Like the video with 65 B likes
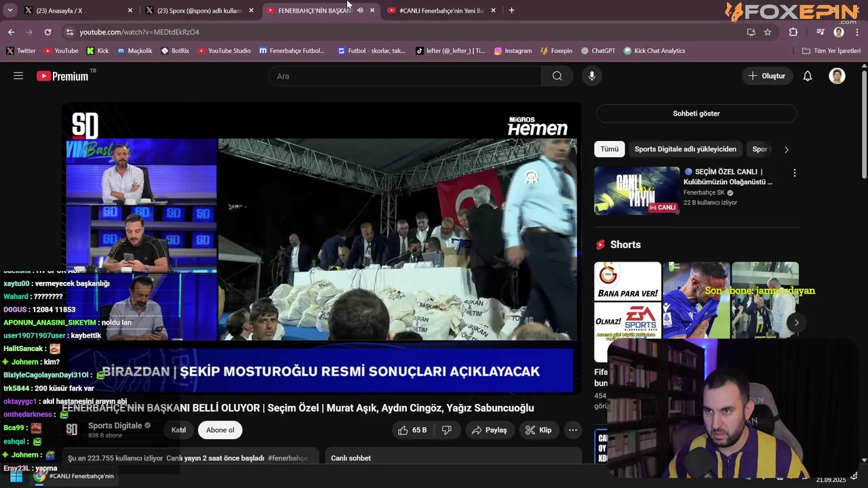The height and width of the screenshot is (488, 868). pyautogui.click(x=412, y=430)
